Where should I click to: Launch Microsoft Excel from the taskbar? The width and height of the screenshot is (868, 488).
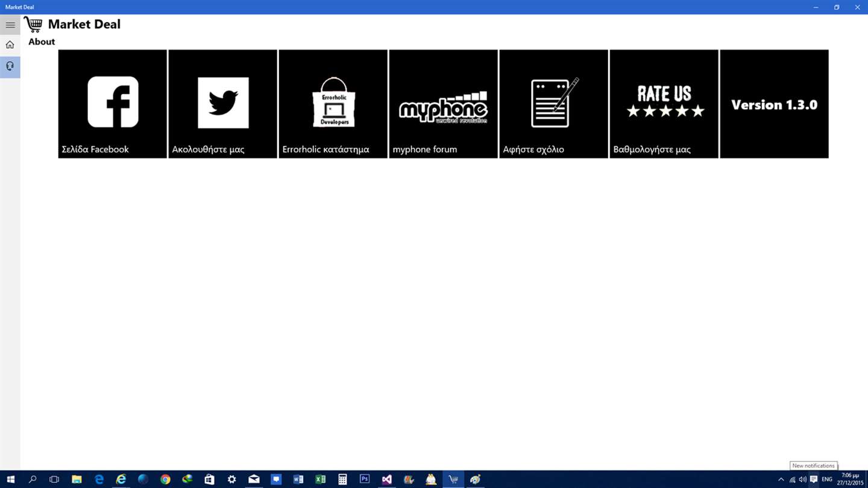[320, 480]
